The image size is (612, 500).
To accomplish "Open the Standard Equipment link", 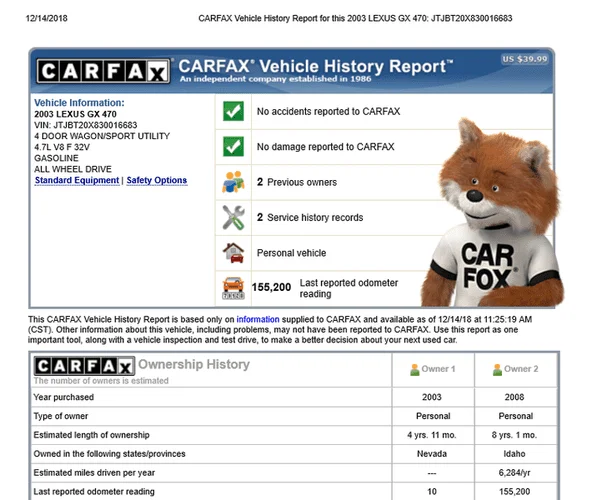I will [77, 180].
